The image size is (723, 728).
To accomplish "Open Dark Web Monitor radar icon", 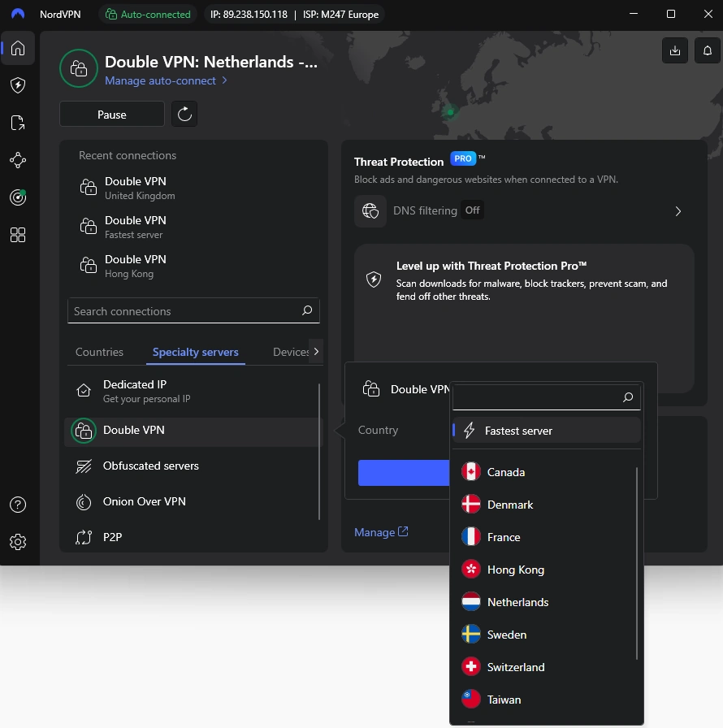I will 18,197.
